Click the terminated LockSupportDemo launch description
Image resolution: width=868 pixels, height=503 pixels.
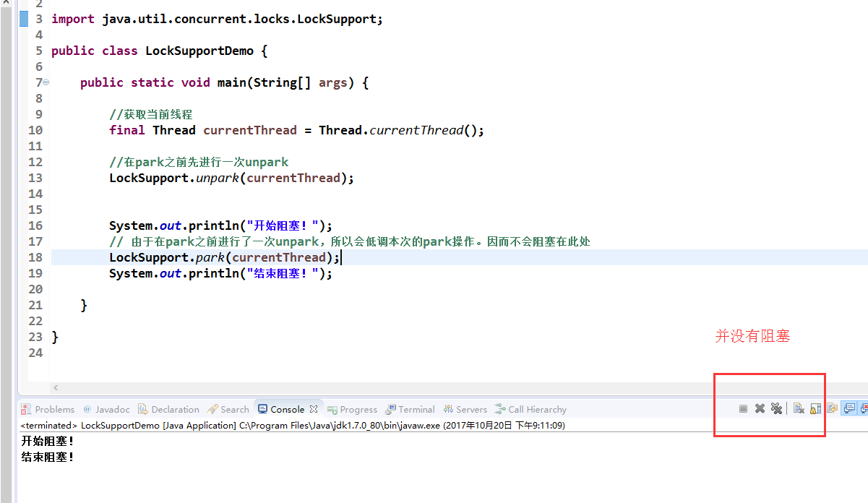293,426
